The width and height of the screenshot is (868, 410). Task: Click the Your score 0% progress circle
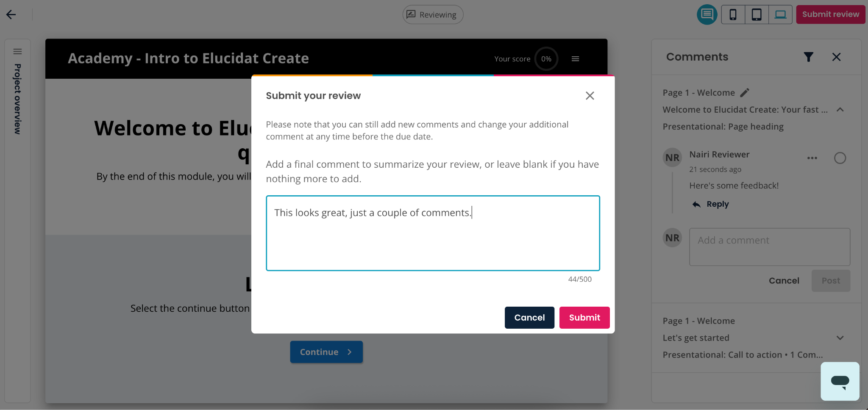[x=546, y=59]
